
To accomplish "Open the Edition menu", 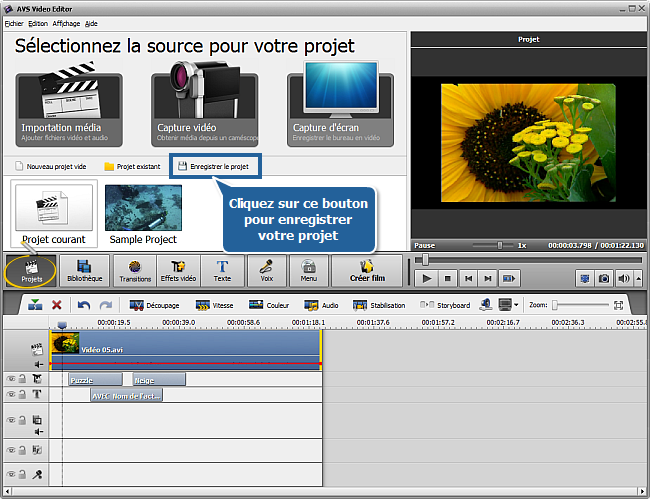I will click(x=38, y=24).
